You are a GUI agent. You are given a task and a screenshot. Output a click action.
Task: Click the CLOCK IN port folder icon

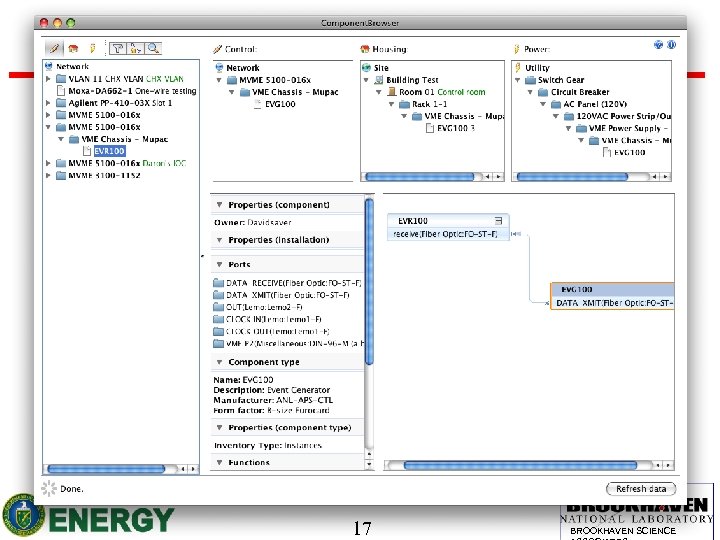[x=219, y=319]
